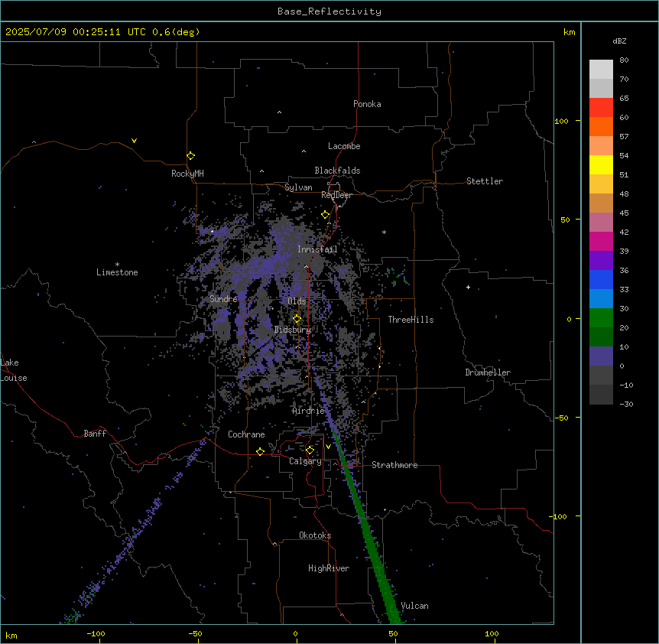Click the Calgary city label
The width and height of the screenshot is (659, 644).
(306, 461)
